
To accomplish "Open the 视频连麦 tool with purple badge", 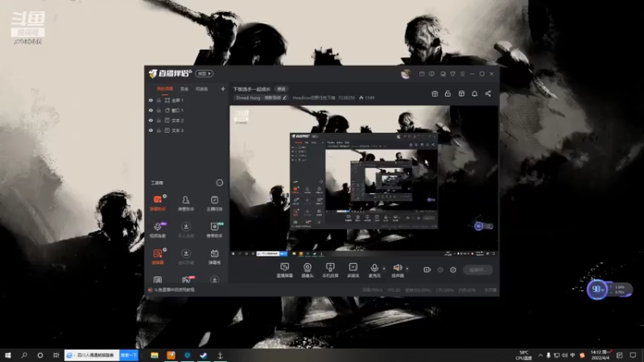I will coord(158,230).
